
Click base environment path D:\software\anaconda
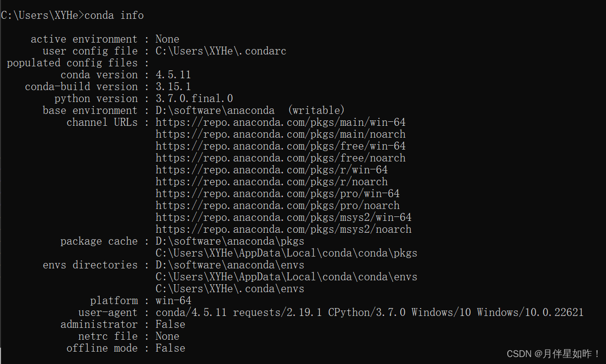[215, 110]
